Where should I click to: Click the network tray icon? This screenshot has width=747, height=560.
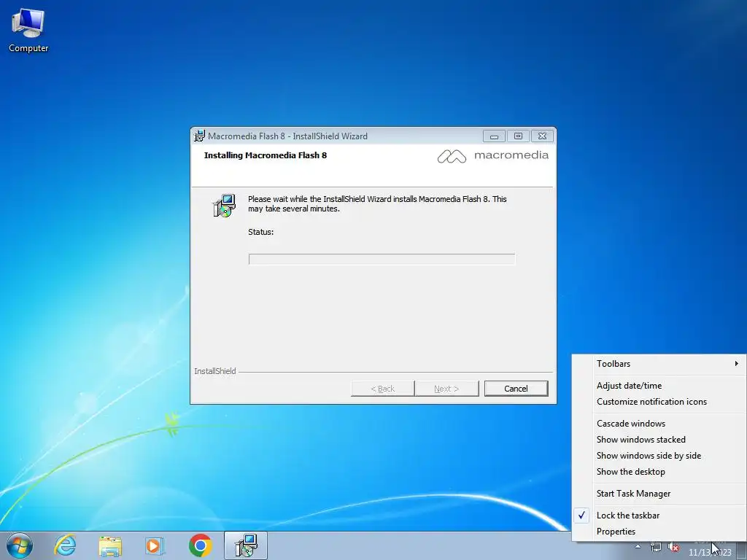[656, 547]
